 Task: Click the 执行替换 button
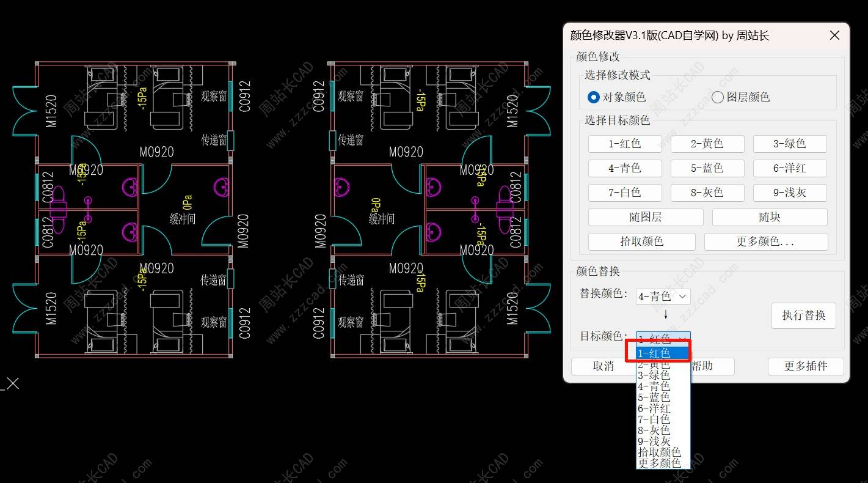point(803,315)
